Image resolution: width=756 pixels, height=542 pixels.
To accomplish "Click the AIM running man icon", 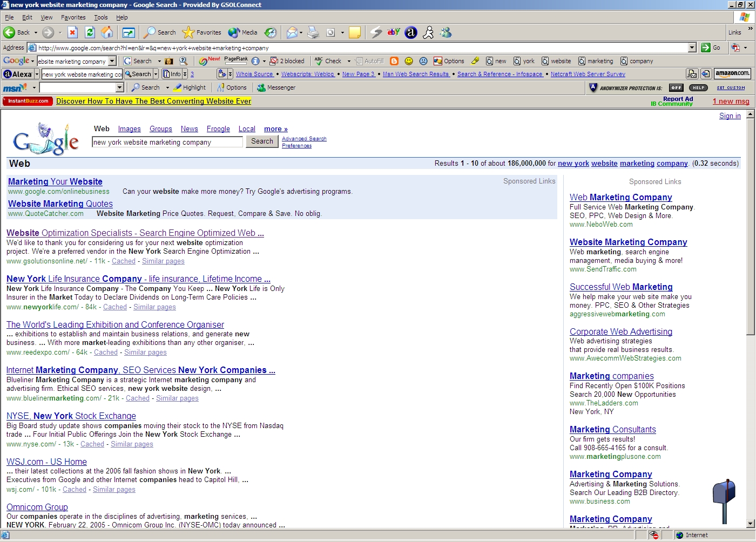I will point(428,32).
